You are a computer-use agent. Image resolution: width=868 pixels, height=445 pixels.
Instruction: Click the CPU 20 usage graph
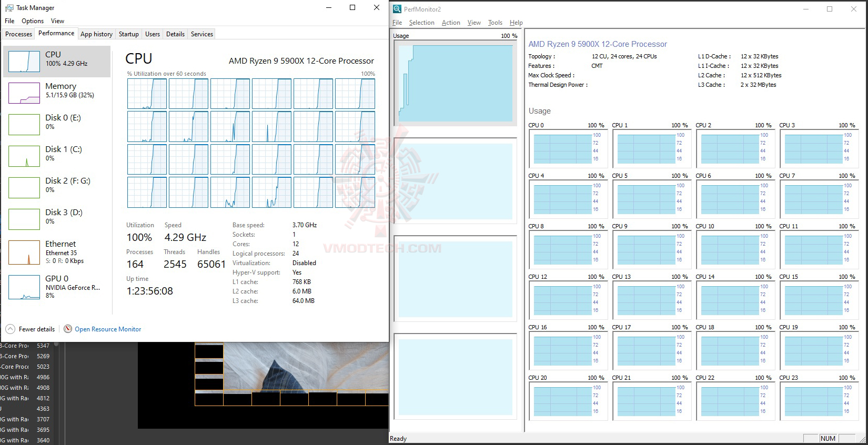tap(568, 401)
